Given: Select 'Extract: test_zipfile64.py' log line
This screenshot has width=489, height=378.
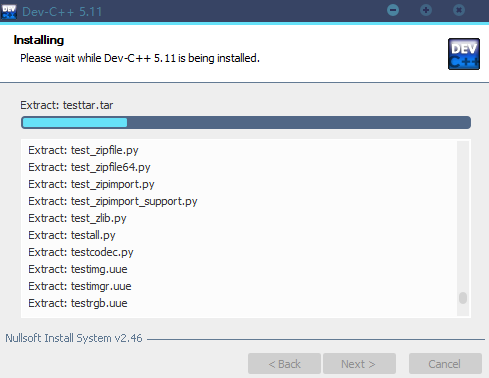Looking at the screenshot, I should 89,167.
